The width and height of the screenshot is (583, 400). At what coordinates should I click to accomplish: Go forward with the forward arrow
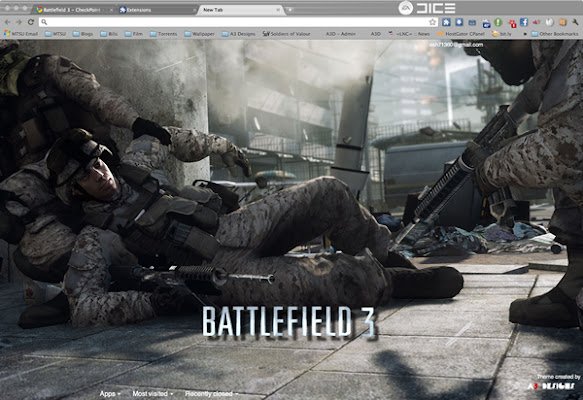[19, 22]
